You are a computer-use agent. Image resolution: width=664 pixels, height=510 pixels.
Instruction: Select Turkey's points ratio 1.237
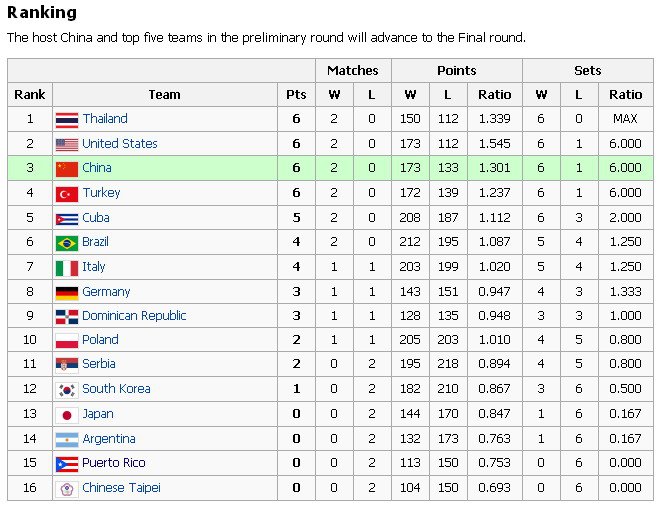point(495,193)
